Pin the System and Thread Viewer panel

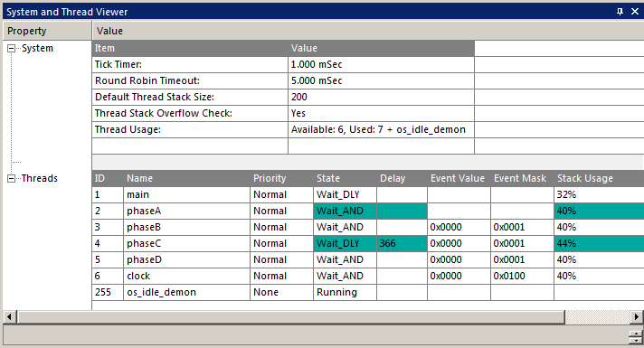tap(620, 12)
